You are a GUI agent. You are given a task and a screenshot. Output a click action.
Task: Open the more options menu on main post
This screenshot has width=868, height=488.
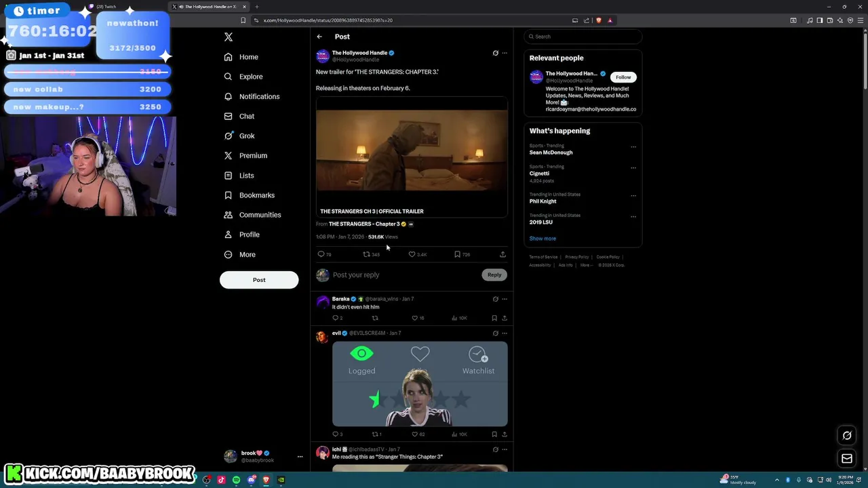point(505,53)
